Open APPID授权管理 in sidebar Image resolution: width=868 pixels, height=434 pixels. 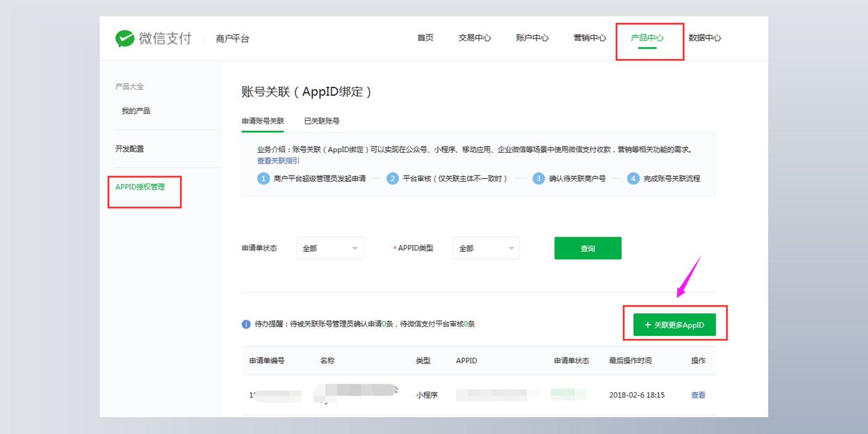[x=140, y=187]
